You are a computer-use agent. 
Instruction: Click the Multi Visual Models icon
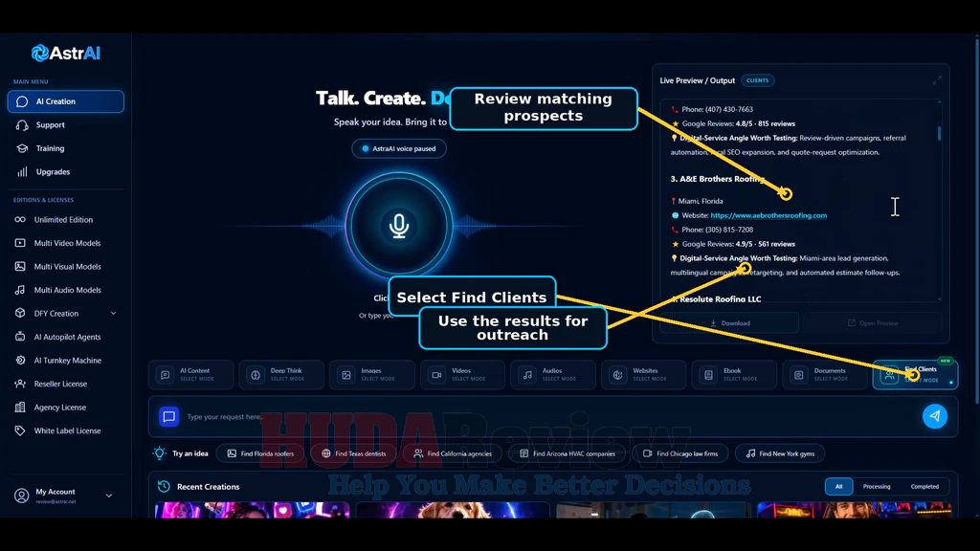tap(20, 266)
